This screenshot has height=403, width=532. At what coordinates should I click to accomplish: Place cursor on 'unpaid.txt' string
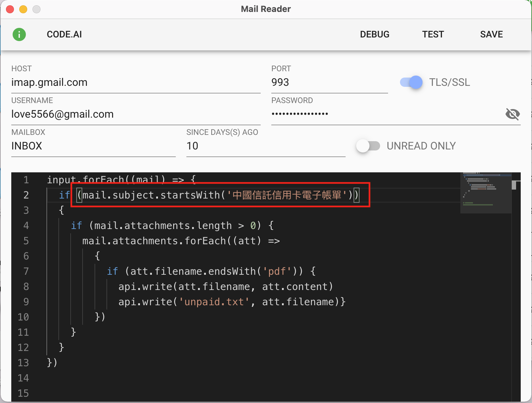(x=214, y=302)
